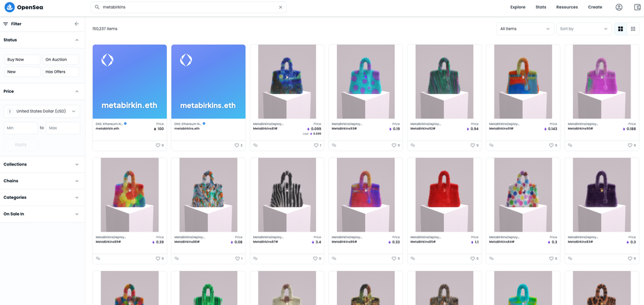Click the heart icon on MetaBirkins85#
Viewport: 644px width, 305px height.
tap(472, 259)
